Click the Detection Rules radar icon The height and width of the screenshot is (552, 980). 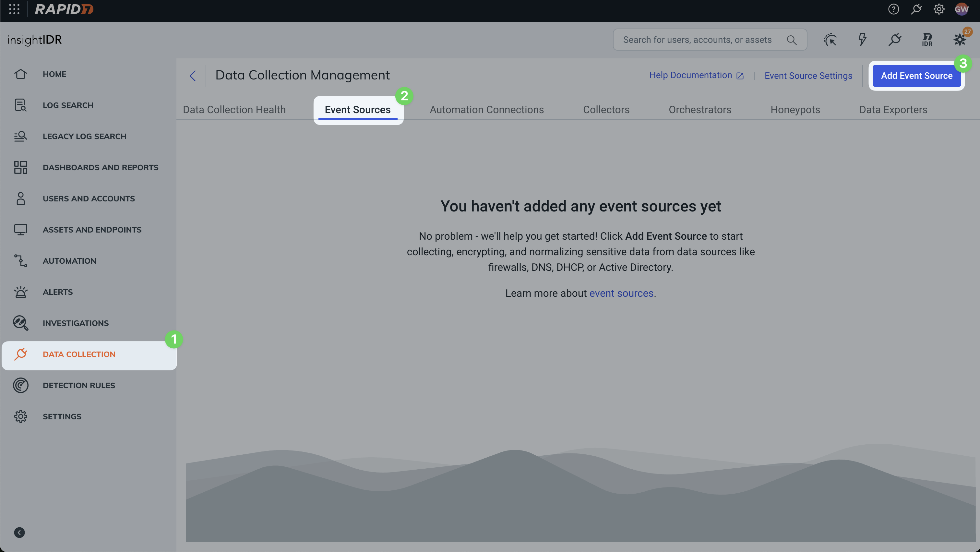pos(20,385)
